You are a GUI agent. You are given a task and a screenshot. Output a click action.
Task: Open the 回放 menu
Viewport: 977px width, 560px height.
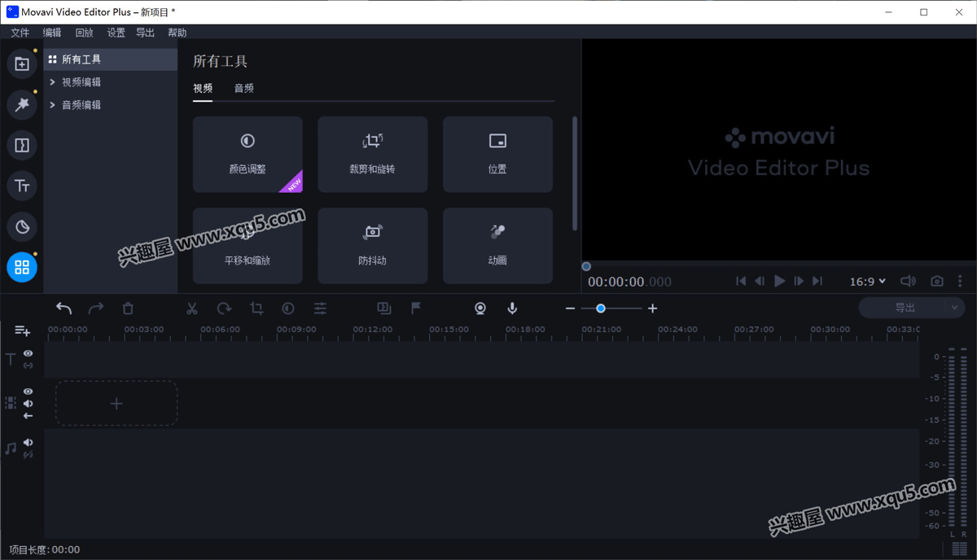tap(84, 33)
